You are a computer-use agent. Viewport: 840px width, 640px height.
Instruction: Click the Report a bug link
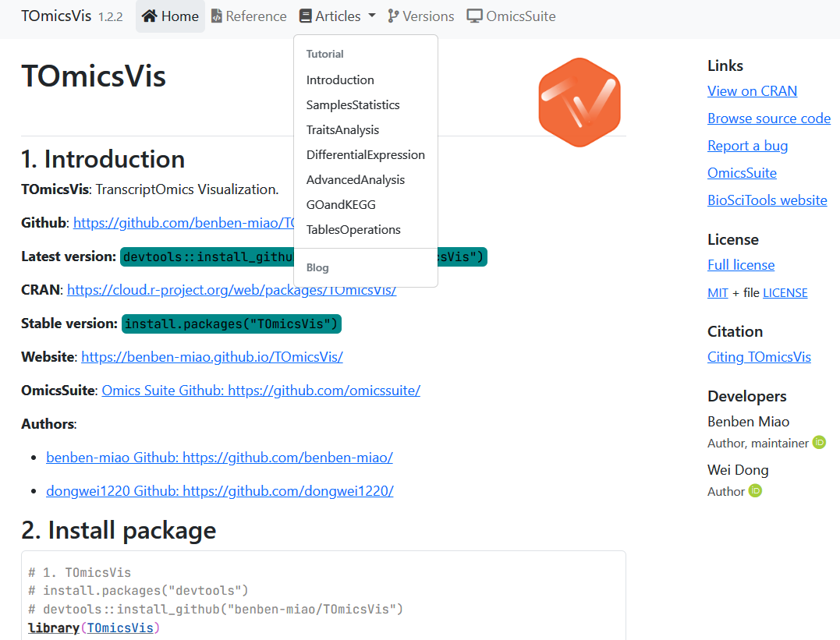pos(747,146)
